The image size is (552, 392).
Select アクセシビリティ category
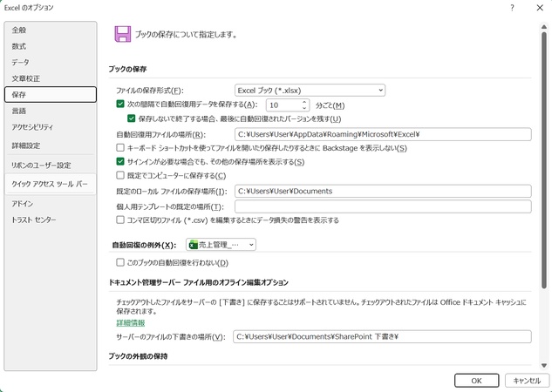coord(51,127)
